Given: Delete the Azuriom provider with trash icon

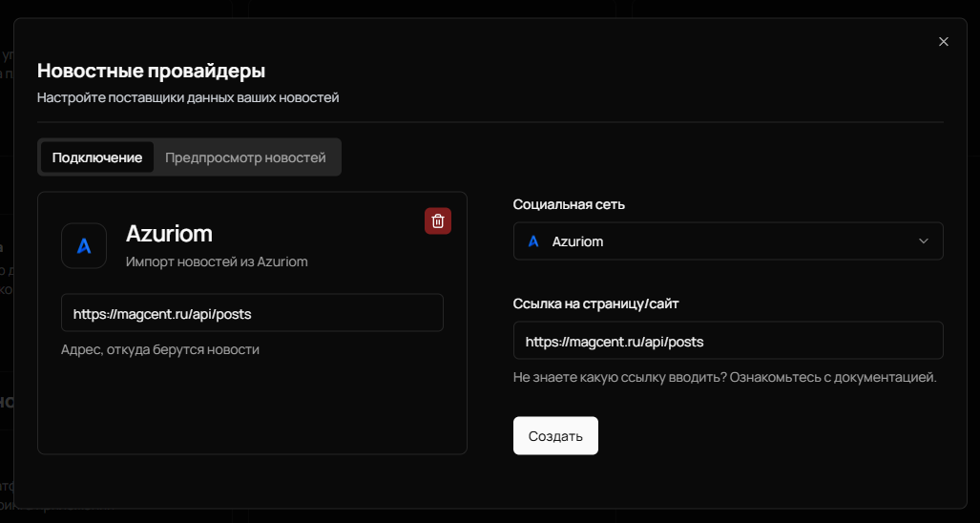Looking at the screenshot, I should pos(437,221).
